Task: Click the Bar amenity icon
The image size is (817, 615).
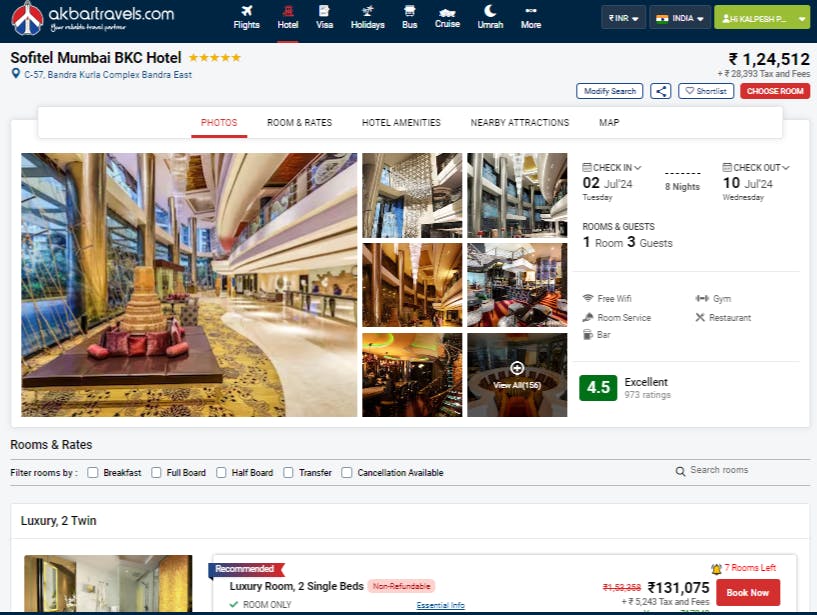Action: coord(587,335)
